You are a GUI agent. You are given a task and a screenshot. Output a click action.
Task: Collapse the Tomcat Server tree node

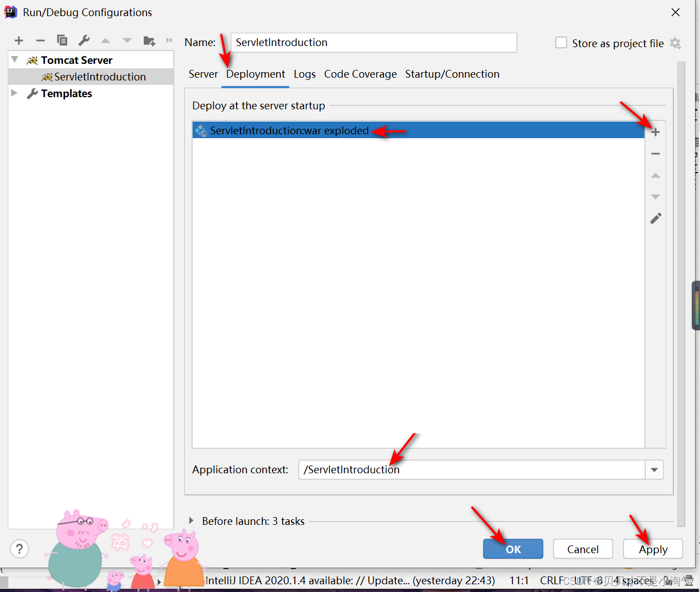15,59
